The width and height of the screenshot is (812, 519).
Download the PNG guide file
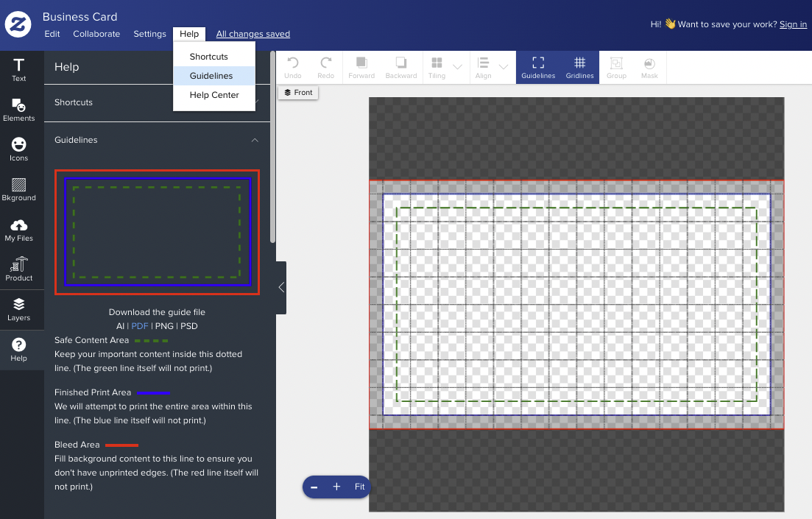point(164,326)
